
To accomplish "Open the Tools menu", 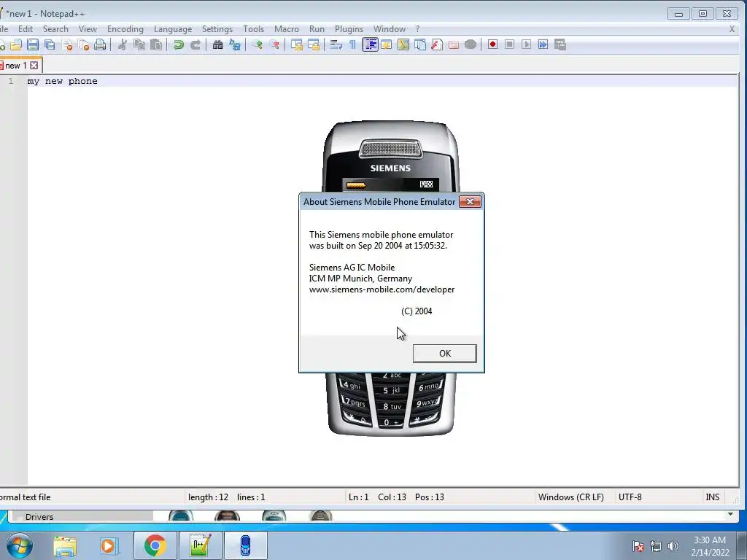I will (x=253, y=29).
